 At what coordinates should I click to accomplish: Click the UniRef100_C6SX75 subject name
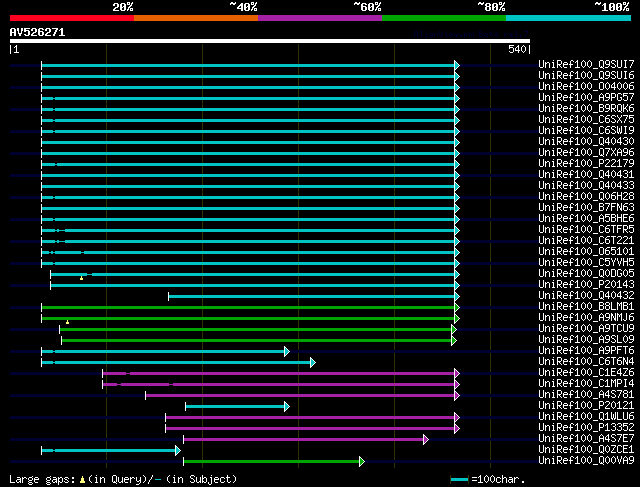(586, 119)
